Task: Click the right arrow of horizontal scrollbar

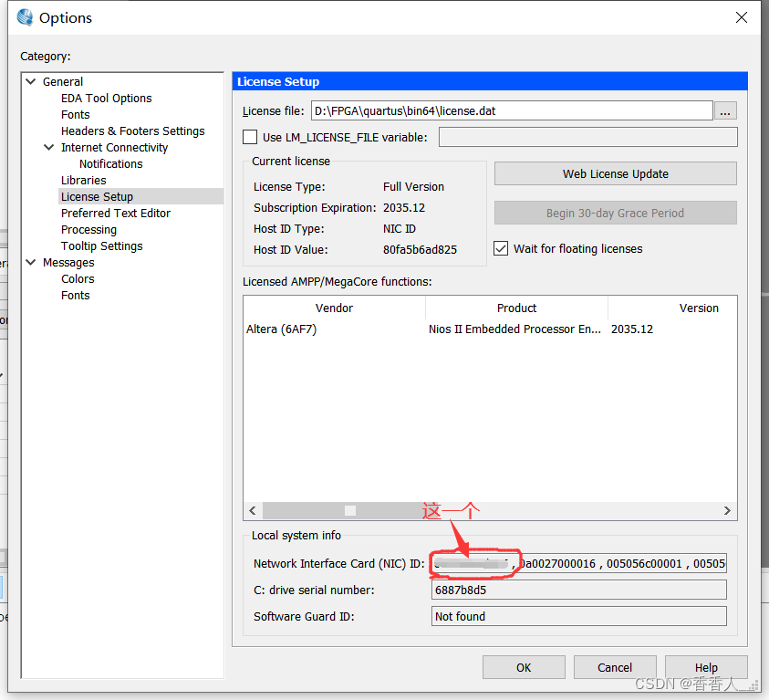Action: tap(727, 511)
